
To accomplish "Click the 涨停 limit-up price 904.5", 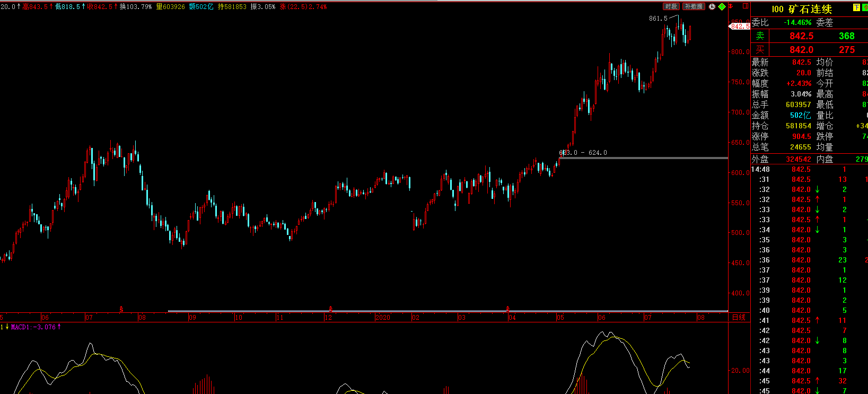I will (802, 137).
